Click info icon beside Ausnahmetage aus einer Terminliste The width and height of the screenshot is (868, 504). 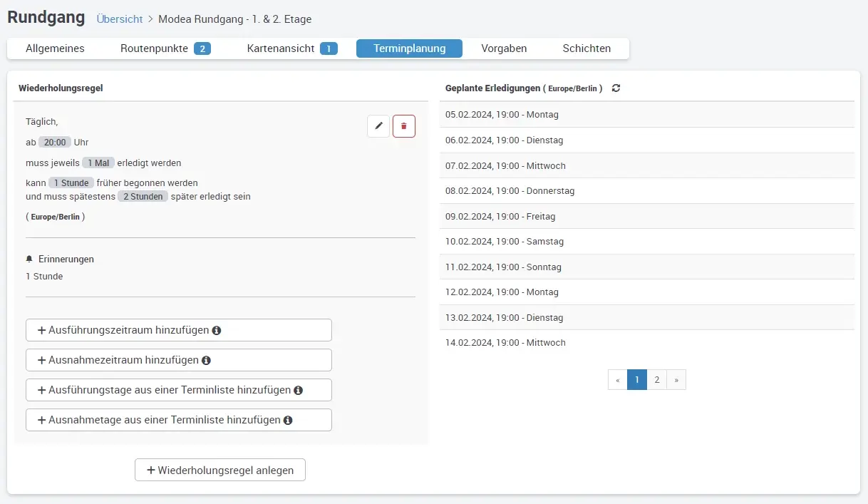[288, 421]
